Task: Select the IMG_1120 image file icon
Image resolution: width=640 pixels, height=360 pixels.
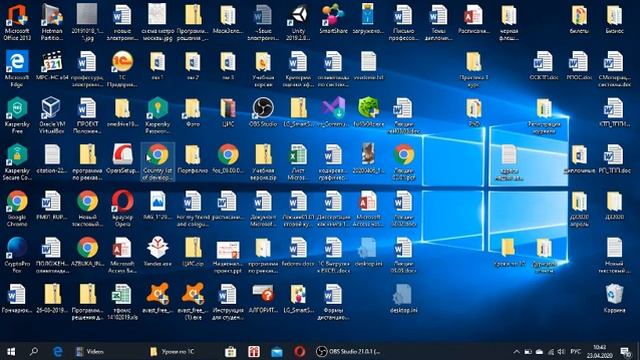Action: 158,206
